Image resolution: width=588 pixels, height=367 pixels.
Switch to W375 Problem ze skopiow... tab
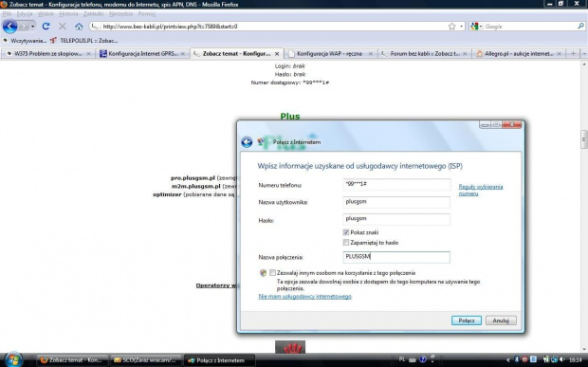tap(47, 54)
